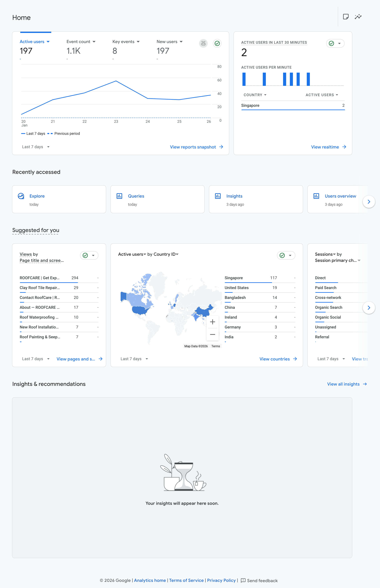
Task: Select Bangladesh row in country list
Action: click(x=260, y=298)
